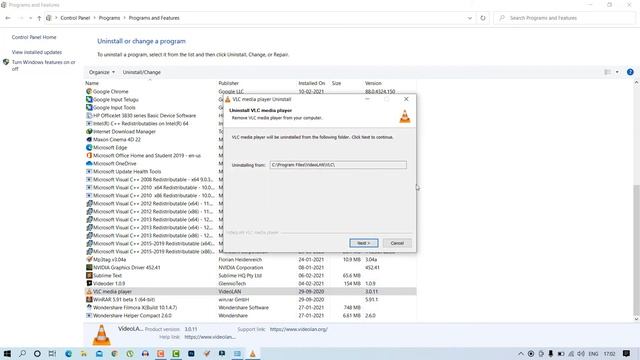Select Google Chrome in program list

[x=110, y=91]
